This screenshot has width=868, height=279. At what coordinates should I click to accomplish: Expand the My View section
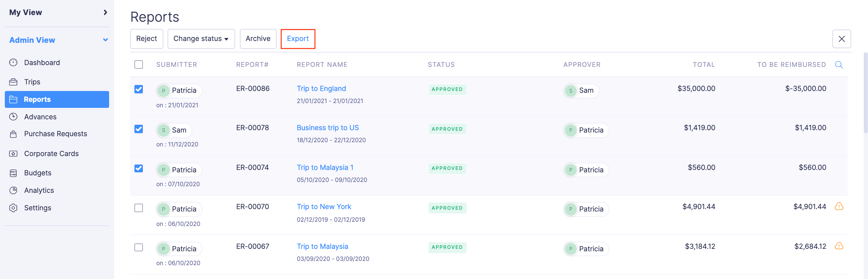coord(105,12)
